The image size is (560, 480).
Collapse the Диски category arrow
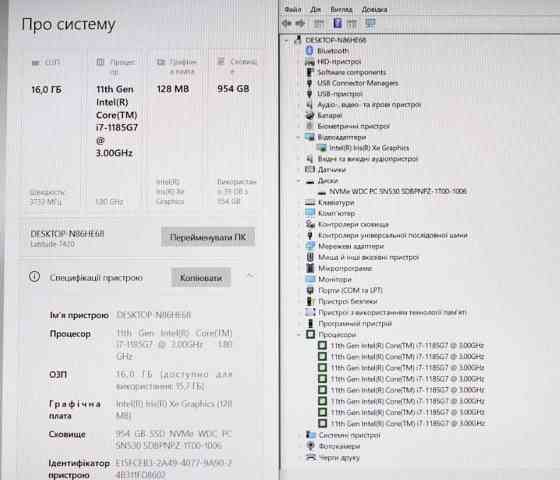(x=298, y=181)
